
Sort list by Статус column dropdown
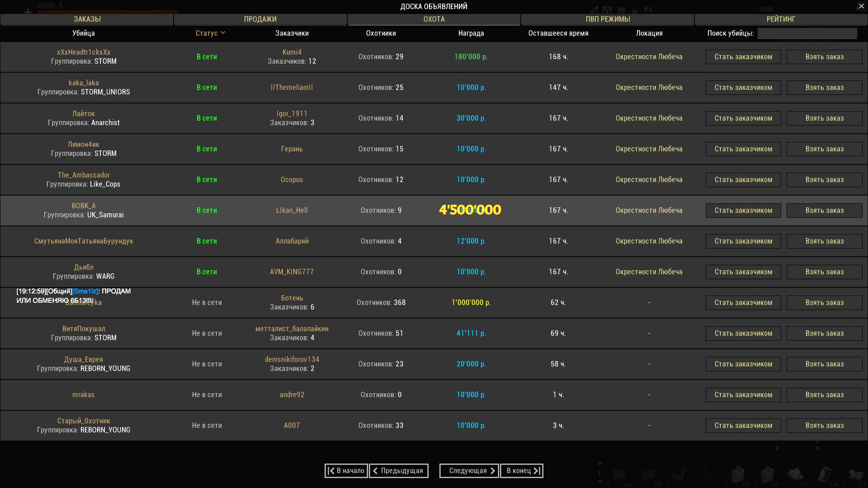(x=210, y=33)
